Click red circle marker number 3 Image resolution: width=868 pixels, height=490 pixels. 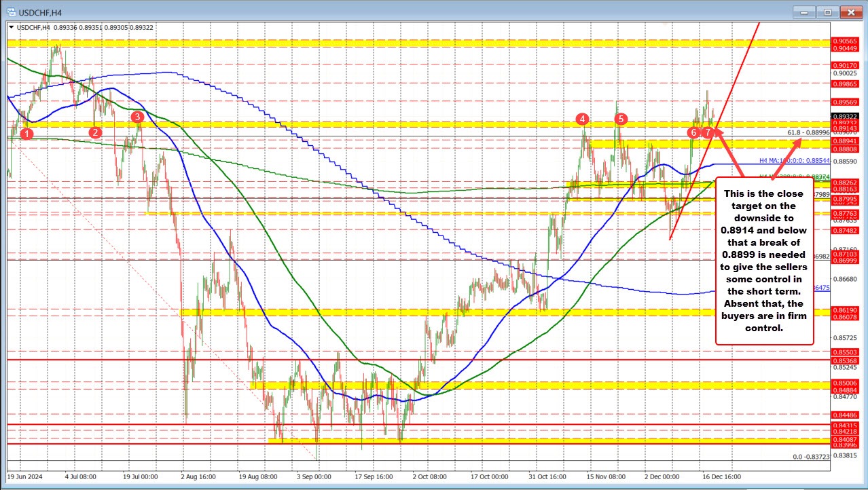137,117
